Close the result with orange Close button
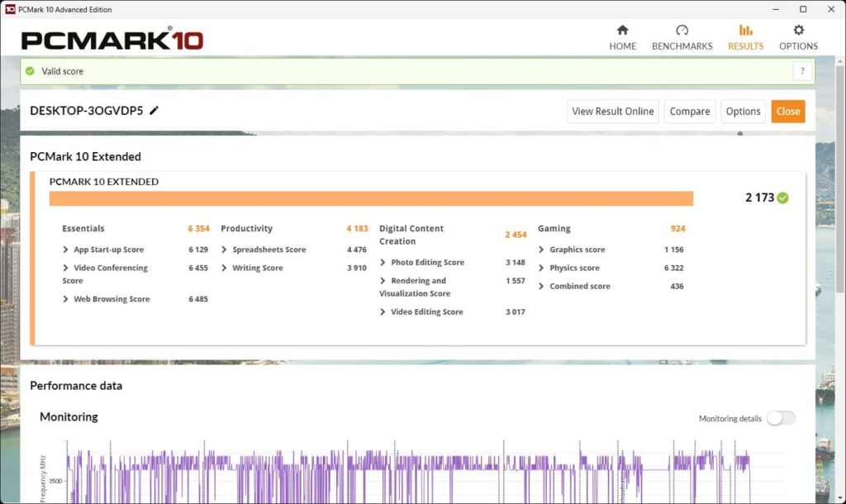846x504 pixels. point(787,112)
